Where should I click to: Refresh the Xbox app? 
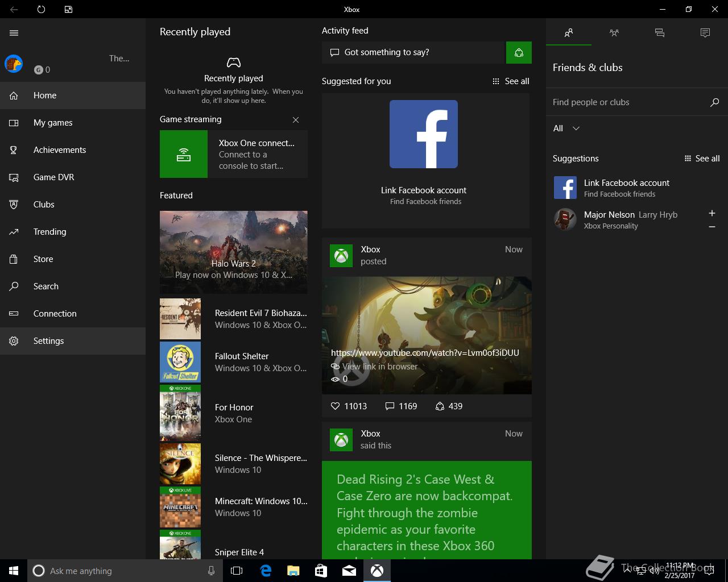41,9
